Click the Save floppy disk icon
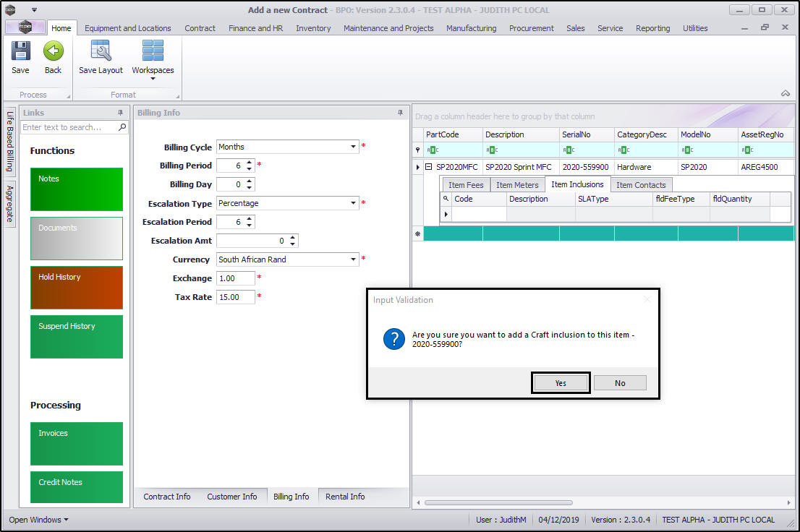This screenshot has height=532, width=800. (x=20, y=51)
